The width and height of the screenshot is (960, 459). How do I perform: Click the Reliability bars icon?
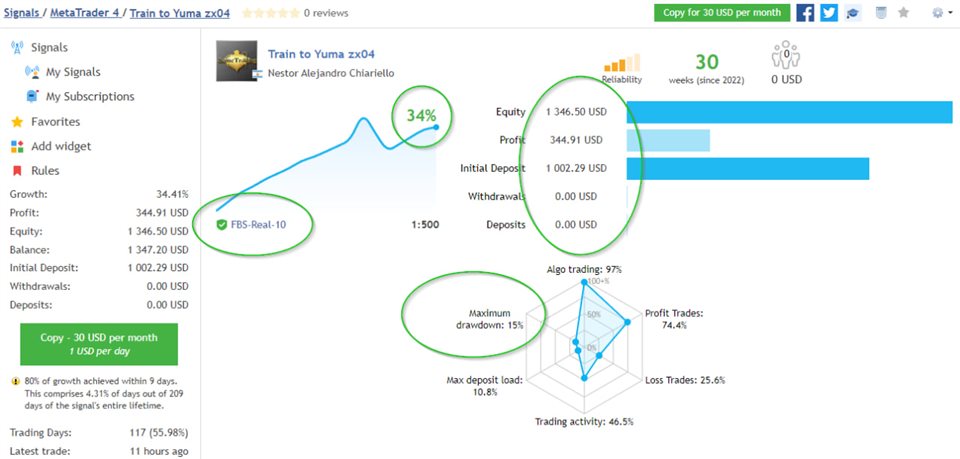pos(622,63)
